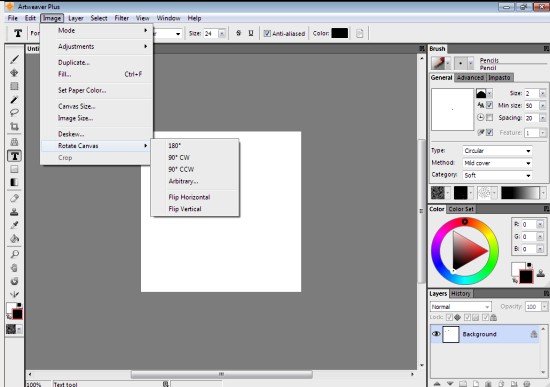Open the Filter menu

122,18
